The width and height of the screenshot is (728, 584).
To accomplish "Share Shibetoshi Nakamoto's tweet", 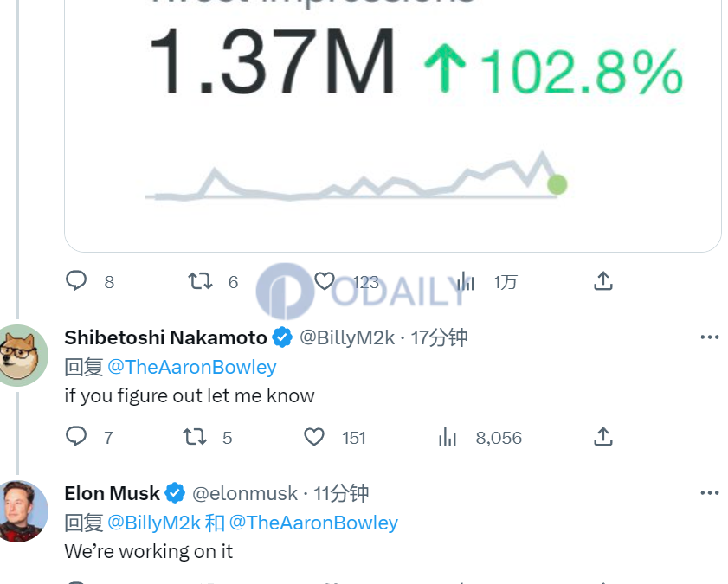I will (603, 437).
